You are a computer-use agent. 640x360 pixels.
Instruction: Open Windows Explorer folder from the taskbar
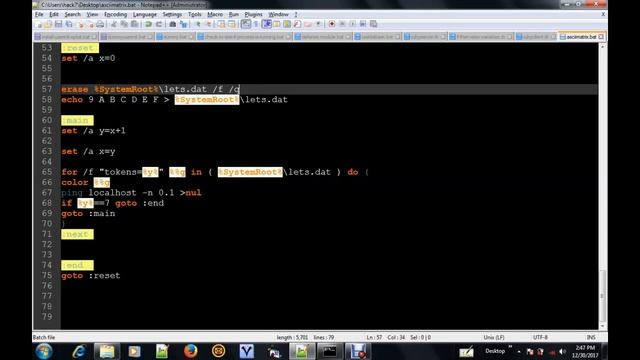click(107, 351)
